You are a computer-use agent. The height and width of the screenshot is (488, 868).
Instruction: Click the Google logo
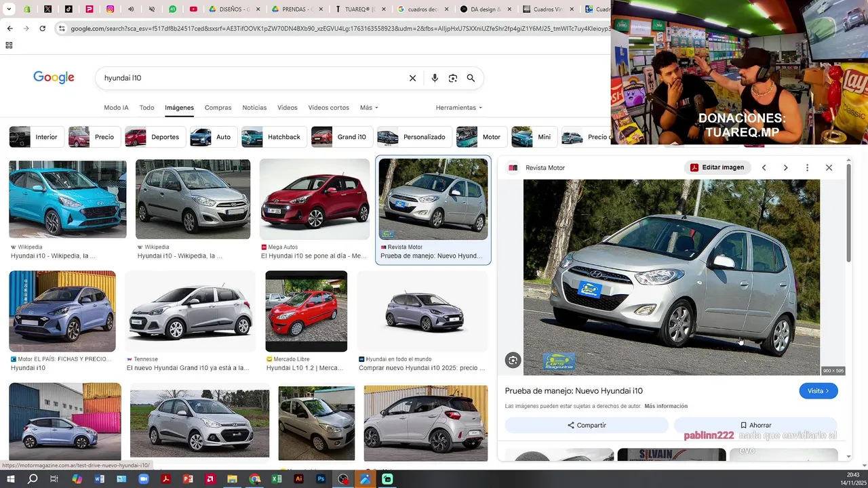tap(54, 77)
